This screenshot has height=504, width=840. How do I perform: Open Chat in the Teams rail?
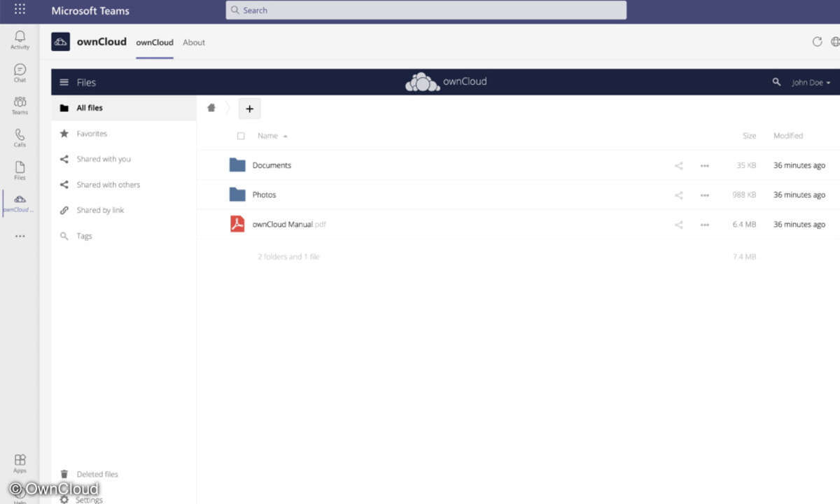coord(20,72)
